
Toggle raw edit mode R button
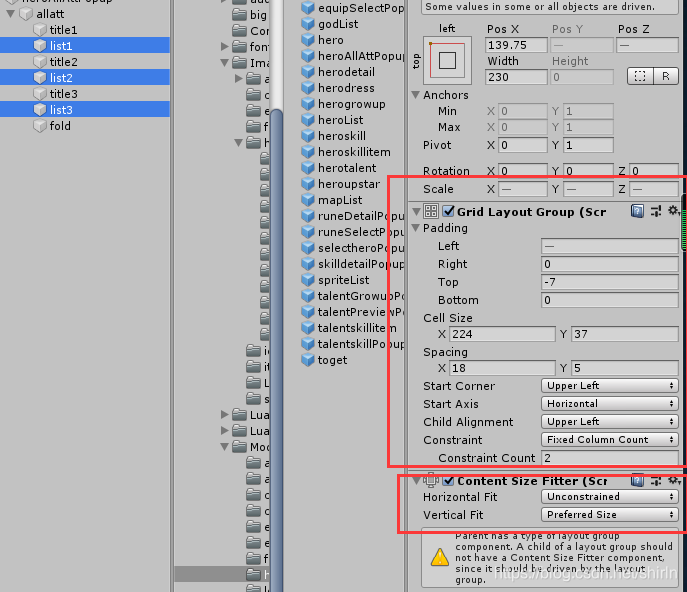[x=666, y=76]
